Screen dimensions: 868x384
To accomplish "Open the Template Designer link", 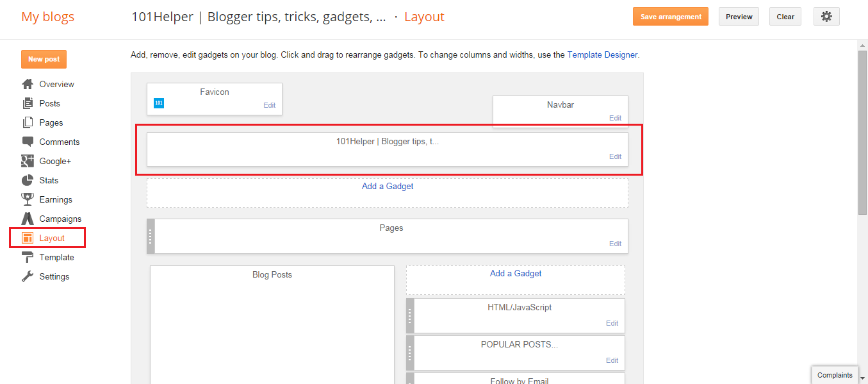I will tap(602, 54).
